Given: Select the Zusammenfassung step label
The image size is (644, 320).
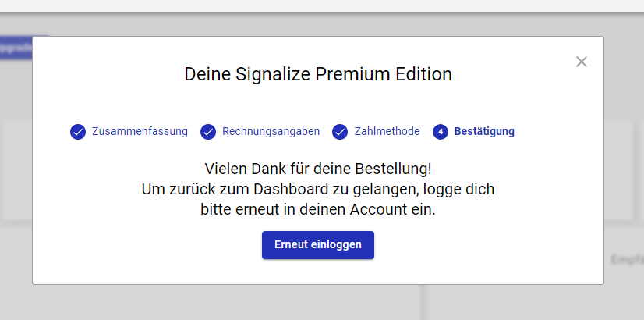Looking at the screenshot, I should [x=140, y=131].
